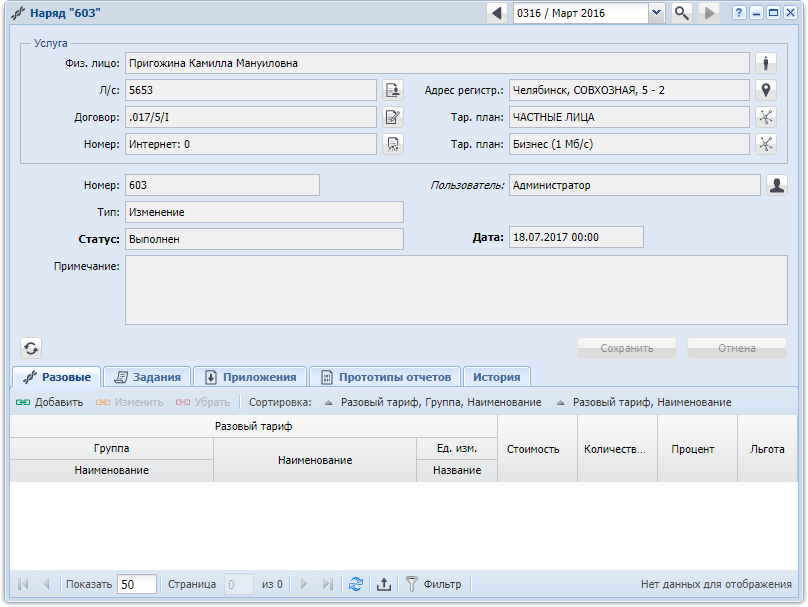This screenshot has height=607, width=808.
Task: Switch to the История tab
Action: [497, 377]
